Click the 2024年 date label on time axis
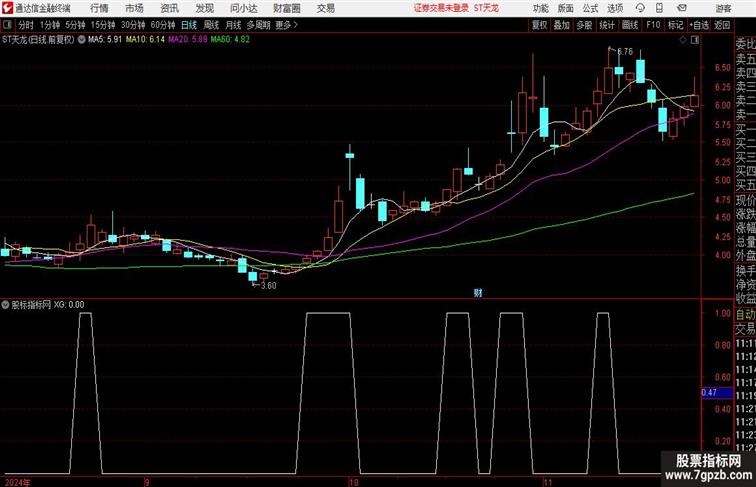This screenshot has width=756, height=487. point(17,482)
